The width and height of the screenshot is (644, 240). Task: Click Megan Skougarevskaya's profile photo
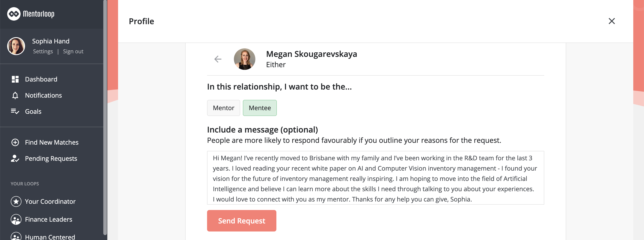click(x=244, y=59)
